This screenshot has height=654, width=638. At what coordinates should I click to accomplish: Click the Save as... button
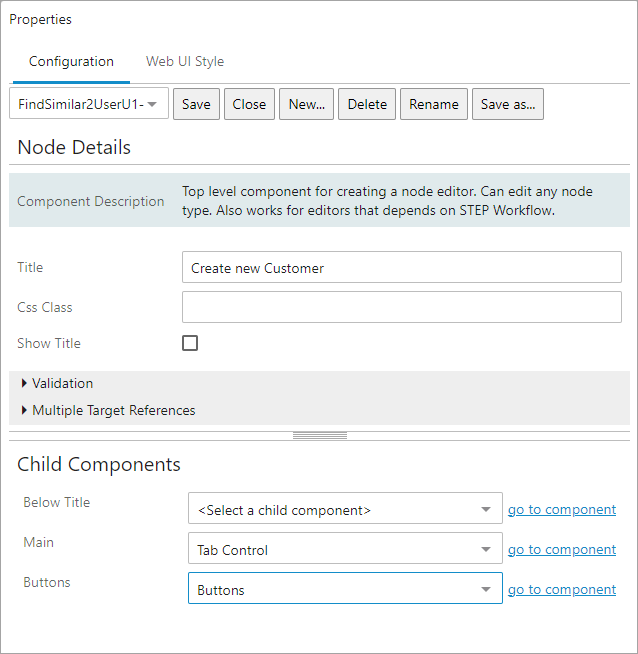[x=508, y=104]
